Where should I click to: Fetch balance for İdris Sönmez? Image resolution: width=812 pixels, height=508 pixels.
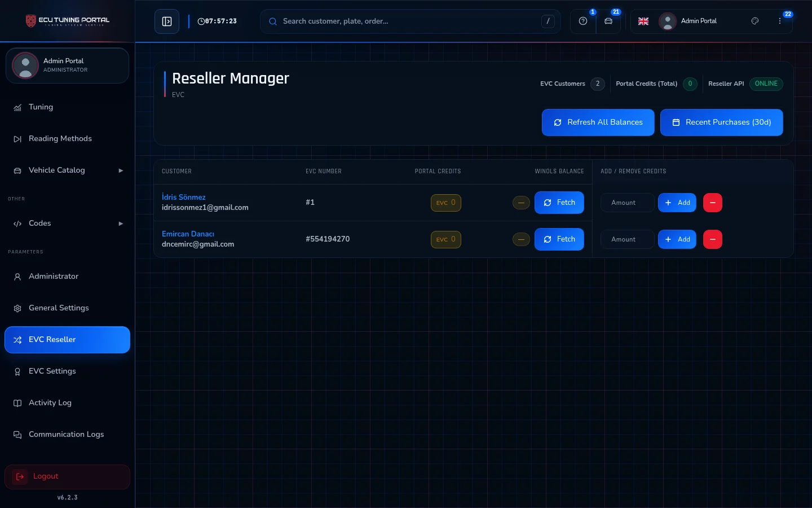[x=559, y=203]
